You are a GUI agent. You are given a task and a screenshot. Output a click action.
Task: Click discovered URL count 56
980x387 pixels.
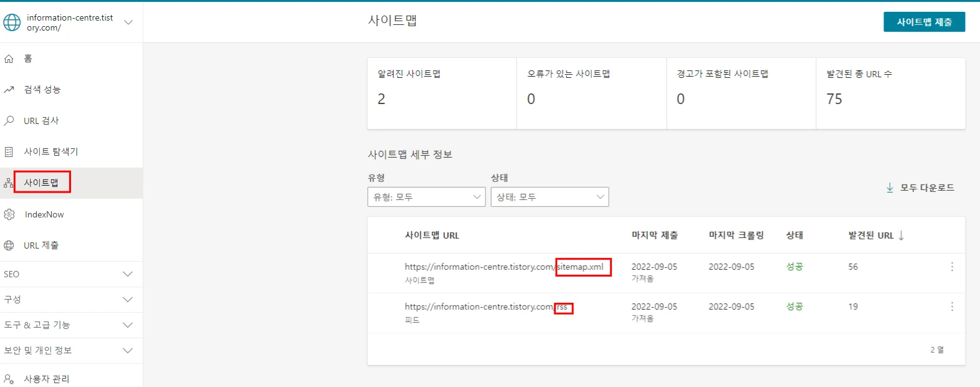click(853, 267)
